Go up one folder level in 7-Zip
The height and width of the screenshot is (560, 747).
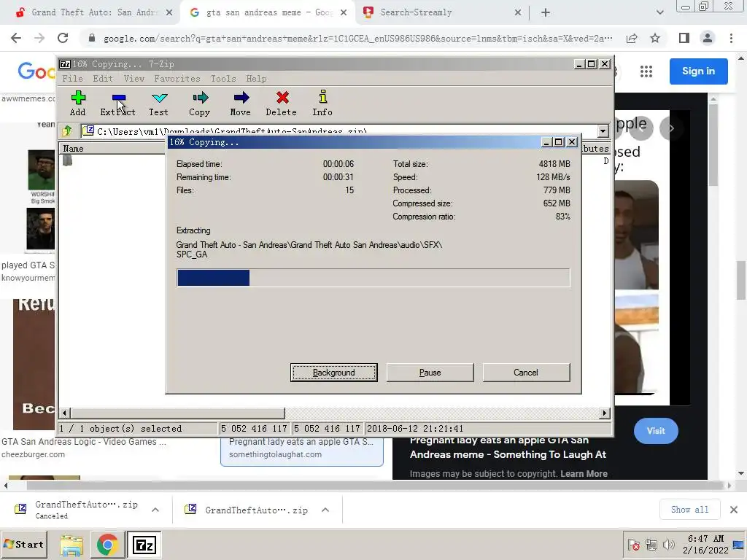tap(66, 131)
